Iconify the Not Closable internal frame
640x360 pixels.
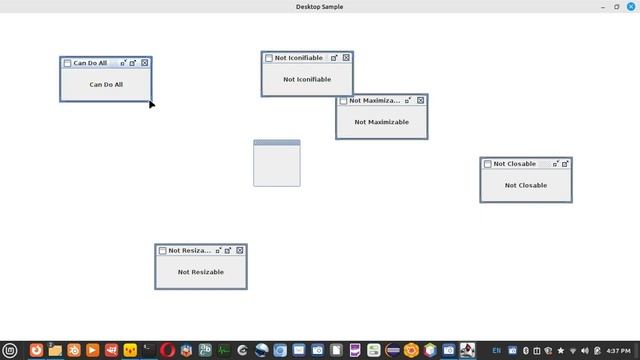point(555,164)
